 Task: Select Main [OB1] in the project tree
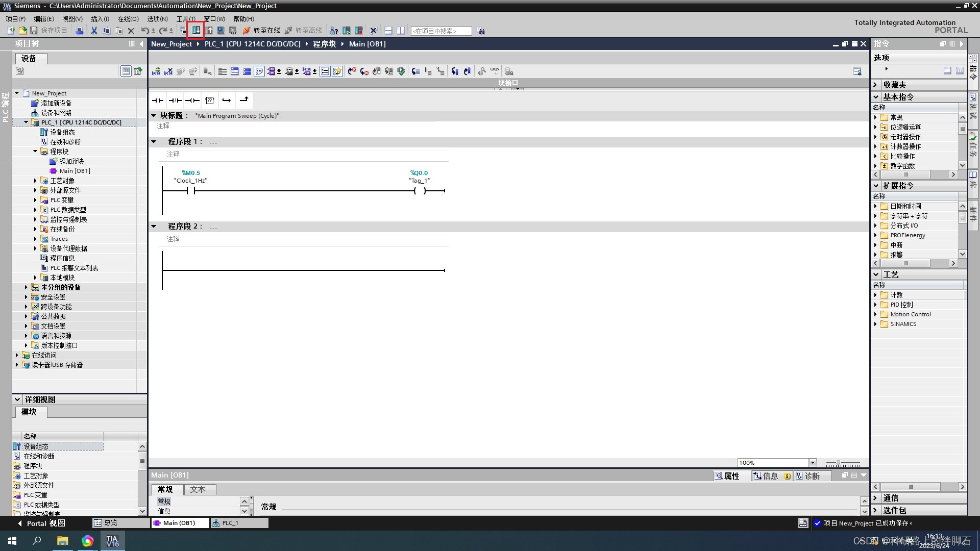coord(75,171)
